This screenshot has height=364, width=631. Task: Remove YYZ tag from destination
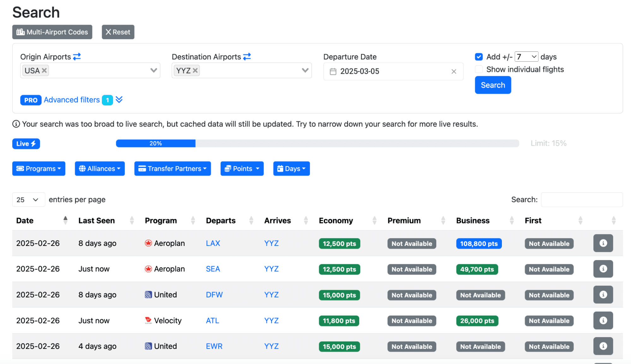[195, 70]
